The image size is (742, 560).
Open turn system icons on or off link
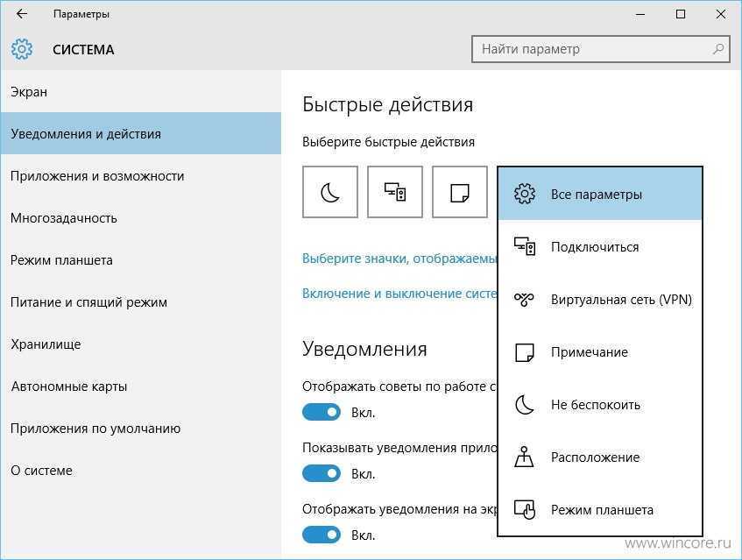point(399,294)
